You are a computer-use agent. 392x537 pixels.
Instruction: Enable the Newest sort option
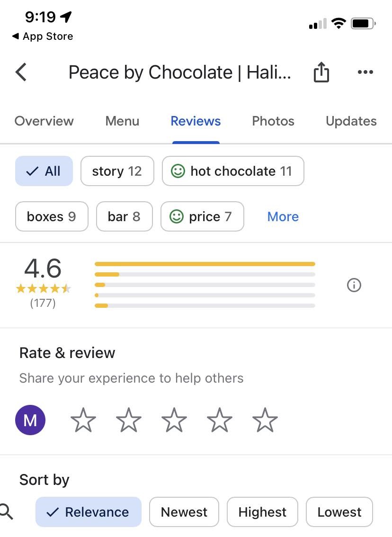184,512
